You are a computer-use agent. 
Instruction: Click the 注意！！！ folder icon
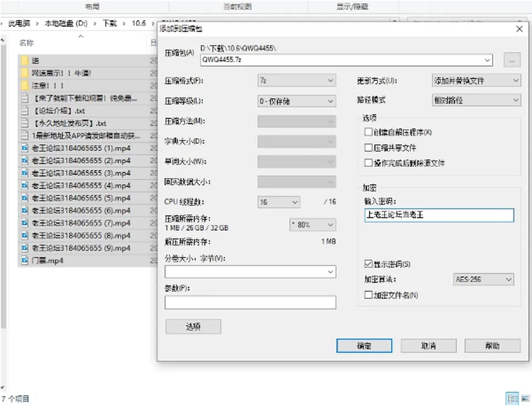tap(25, 85)
